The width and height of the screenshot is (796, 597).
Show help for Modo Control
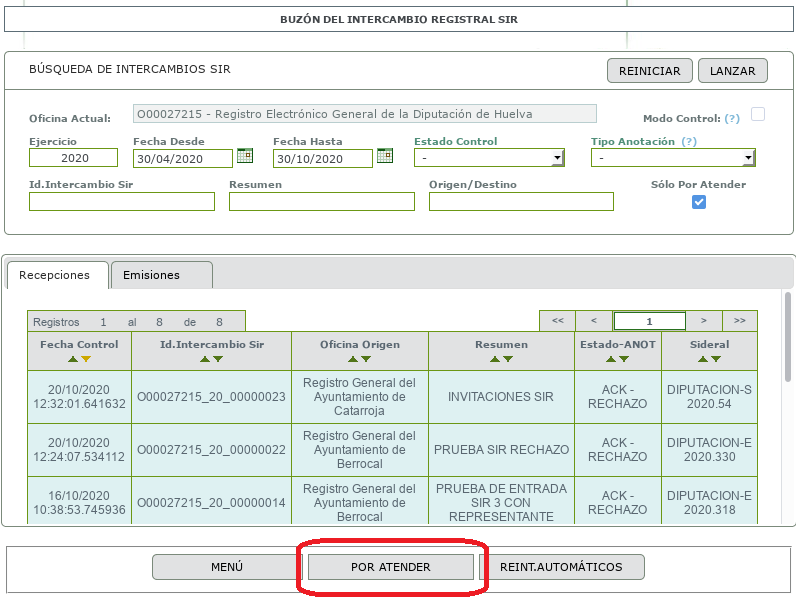tap(732, 118)
